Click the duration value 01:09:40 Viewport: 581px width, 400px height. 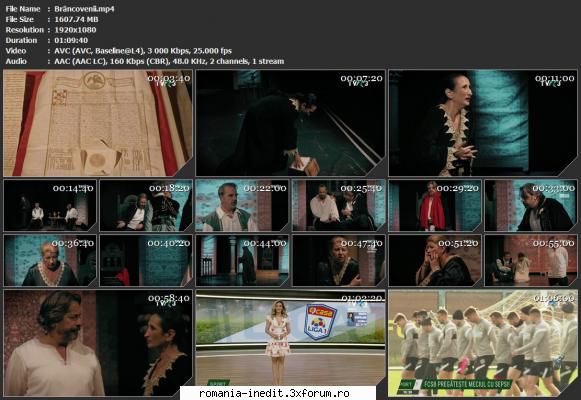pyautogui.click(x=72, y=40)
